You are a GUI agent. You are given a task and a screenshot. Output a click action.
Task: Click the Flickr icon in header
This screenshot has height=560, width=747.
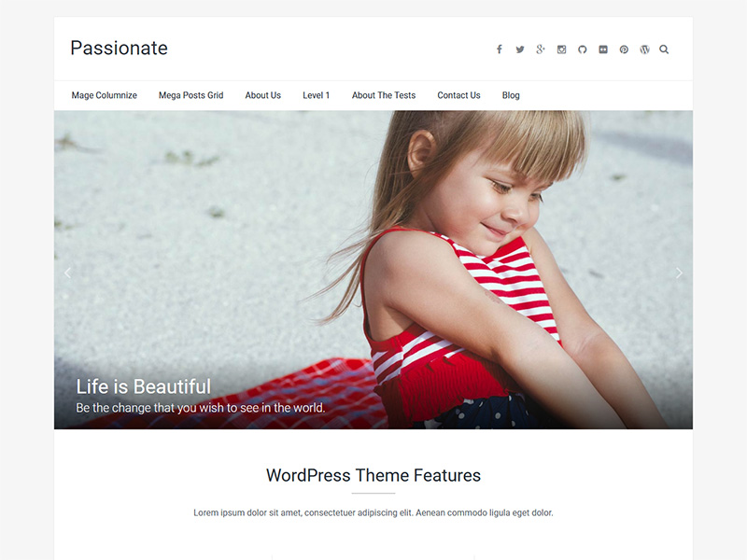[x=603, y=49]
